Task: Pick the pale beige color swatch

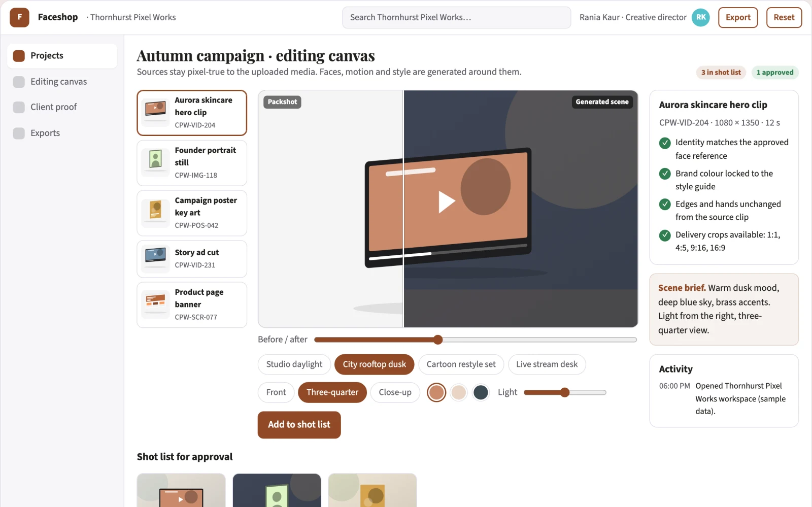Action: (x=459, y=392)
